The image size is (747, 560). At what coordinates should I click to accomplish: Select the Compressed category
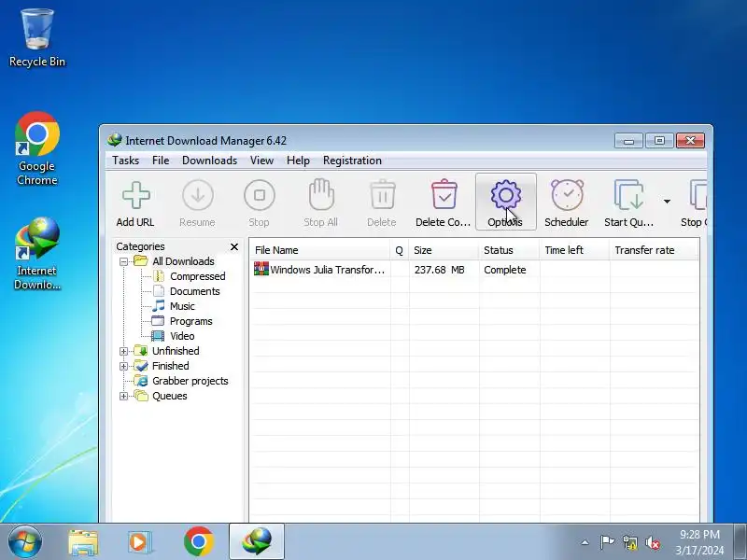(x=198, y=276)
